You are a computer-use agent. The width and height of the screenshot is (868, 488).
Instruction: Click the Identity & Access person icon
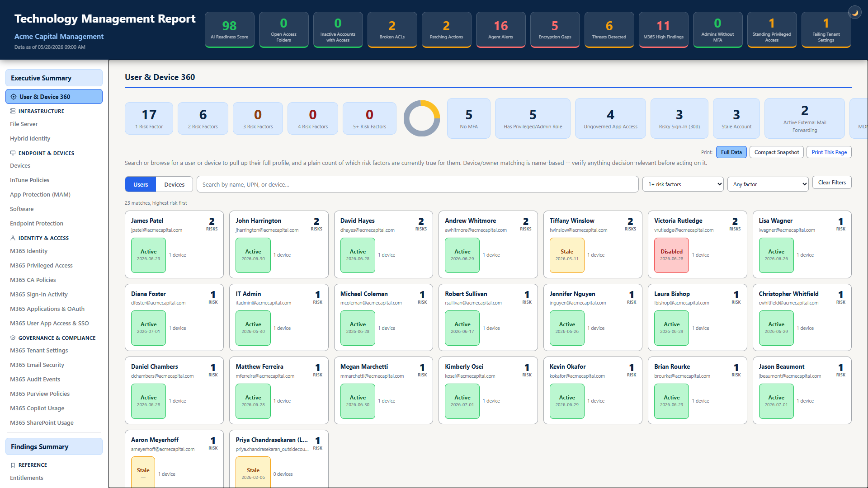point(13,238)
